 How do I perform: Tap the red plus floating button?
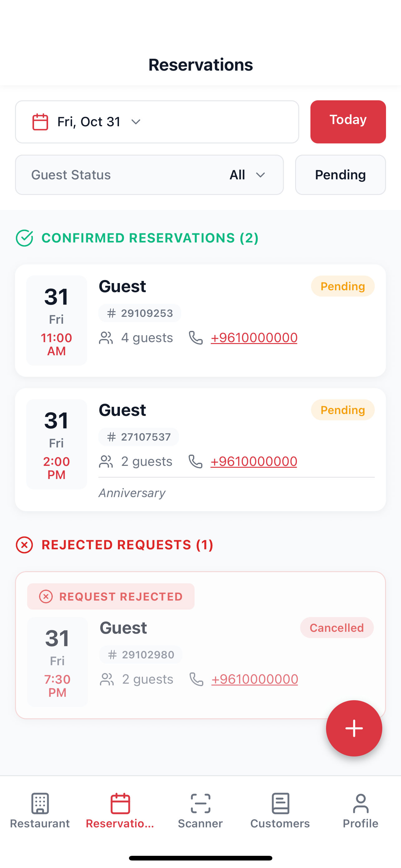point(354,728)
